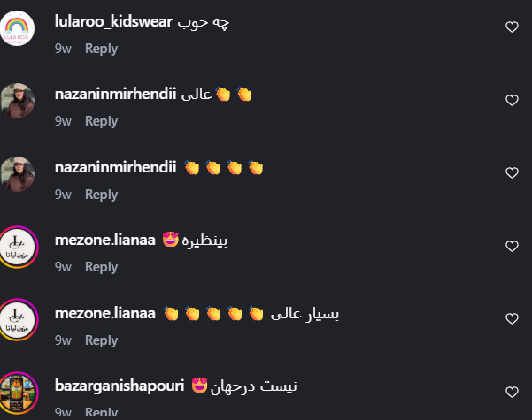Reply to the mezone.lianaa بینظیره comment

(x=101, y=267)
